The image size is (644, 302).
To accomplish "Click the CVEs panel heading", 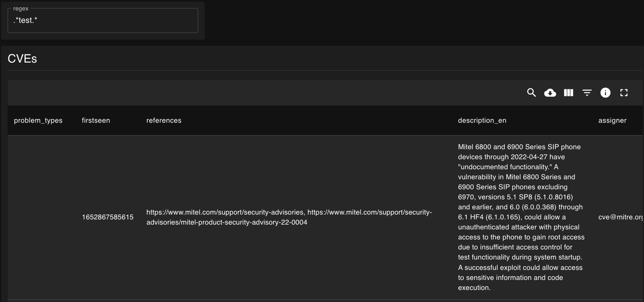I will pos(22,59).
